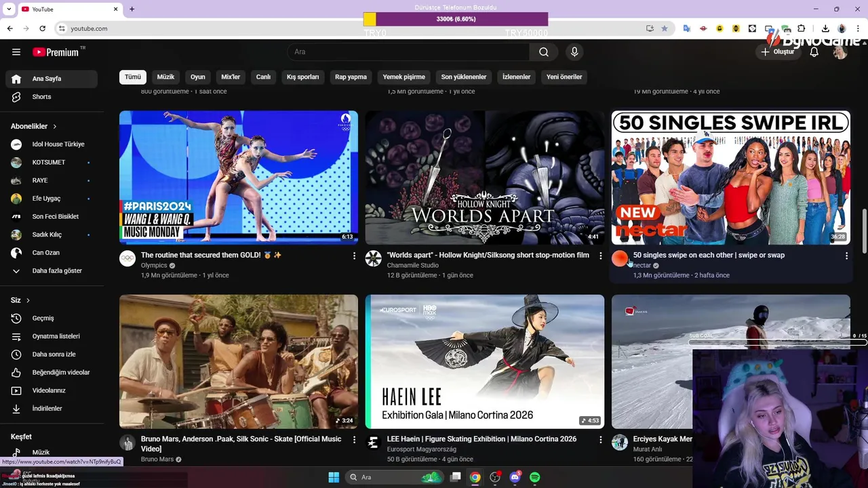Select the Rap yapma filter chip
This screenshot has width=868, height=488.
[351, 77]
